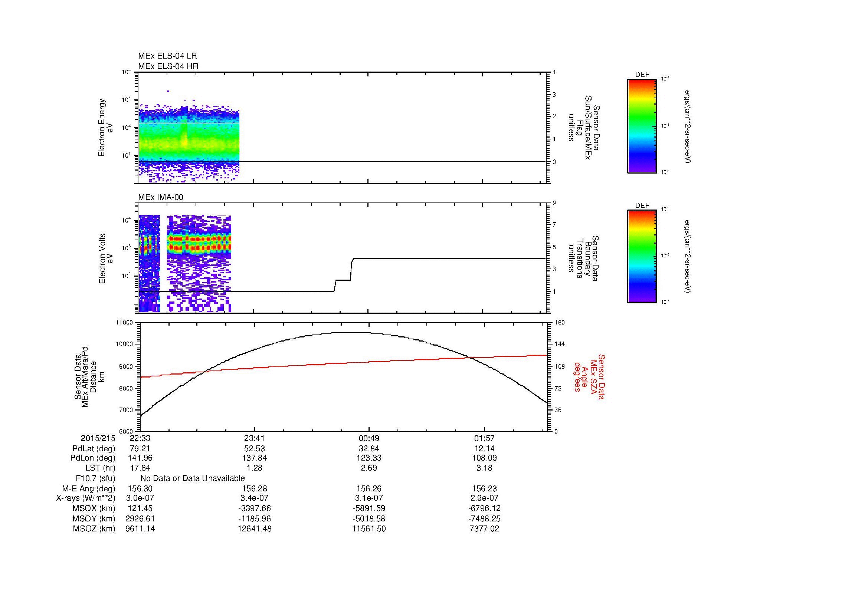This screenshot has height=613, width=868.
Task: Select the time tick '22:33'
Action: pos(140,438)
